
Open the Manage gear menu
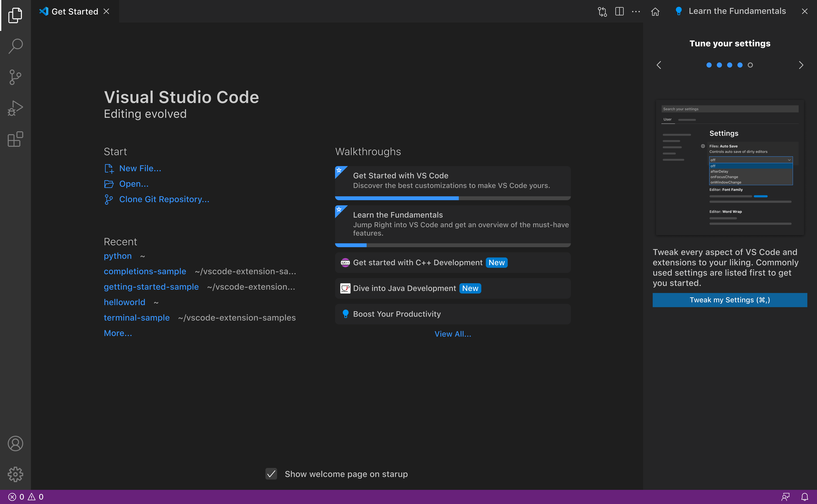click(15, 474)
